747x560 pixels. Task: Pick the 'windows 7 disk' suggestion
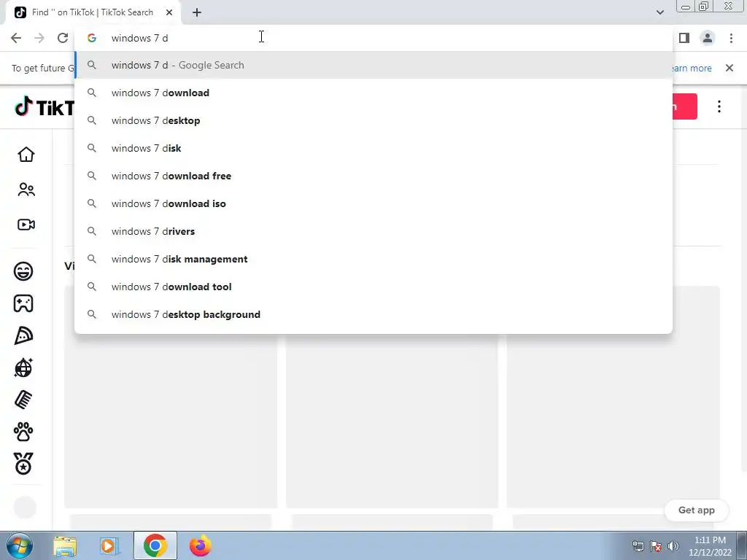[373, 148]
